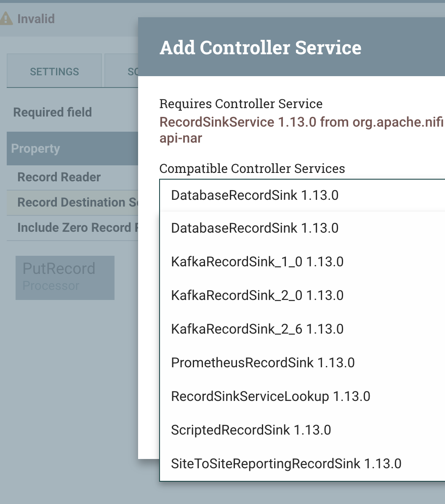Click the Property column header
The height and width of the screenshot is (504, 445).
(x=36, y=149)
